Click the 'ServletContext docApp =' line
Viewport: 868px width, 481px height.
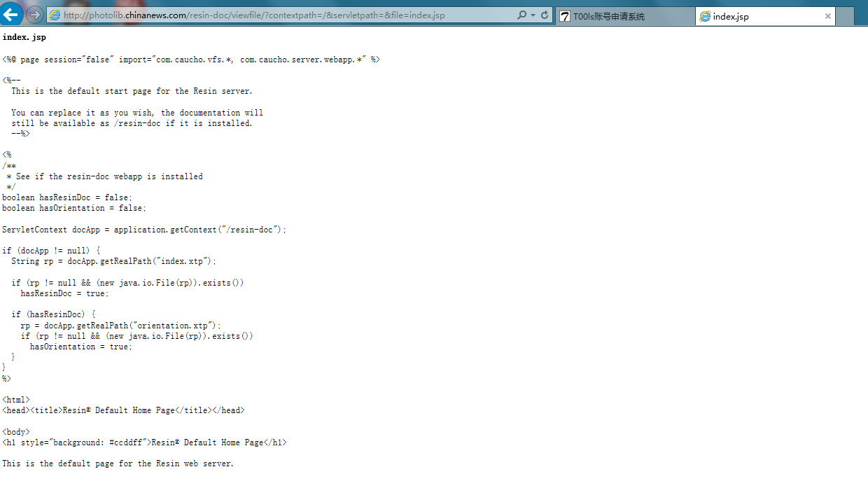click(x=144, y=230)
